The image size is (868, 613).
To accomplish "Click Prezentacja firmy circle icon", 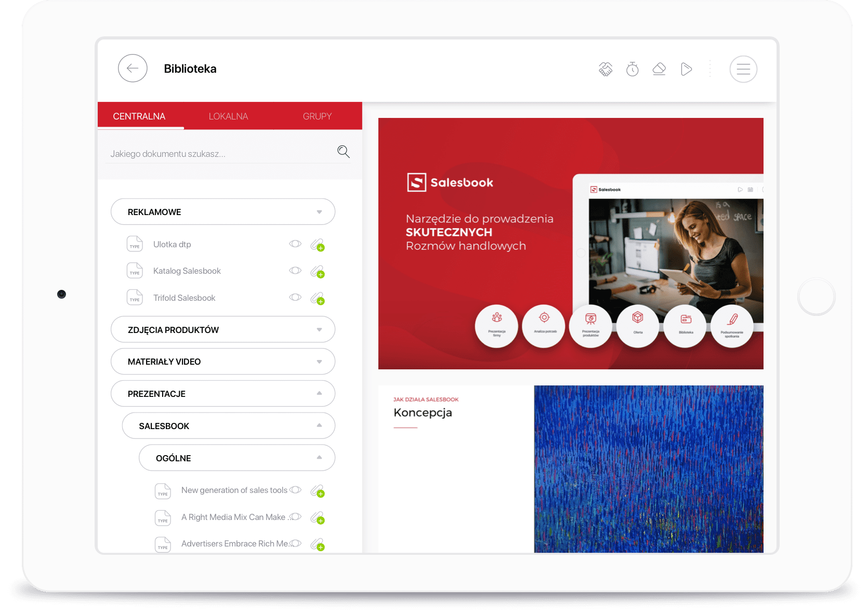I will (496, 326).
